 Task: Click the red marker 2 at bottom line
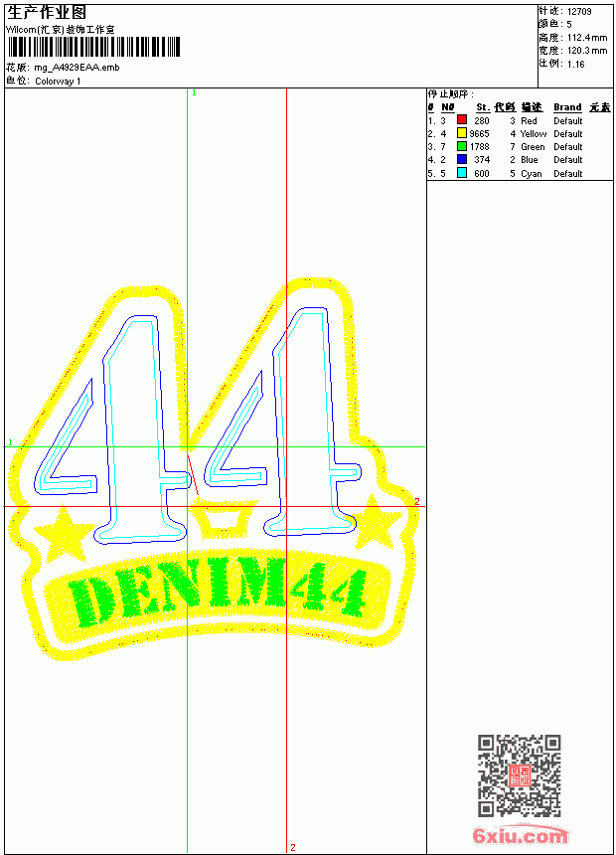click(293, 847)
